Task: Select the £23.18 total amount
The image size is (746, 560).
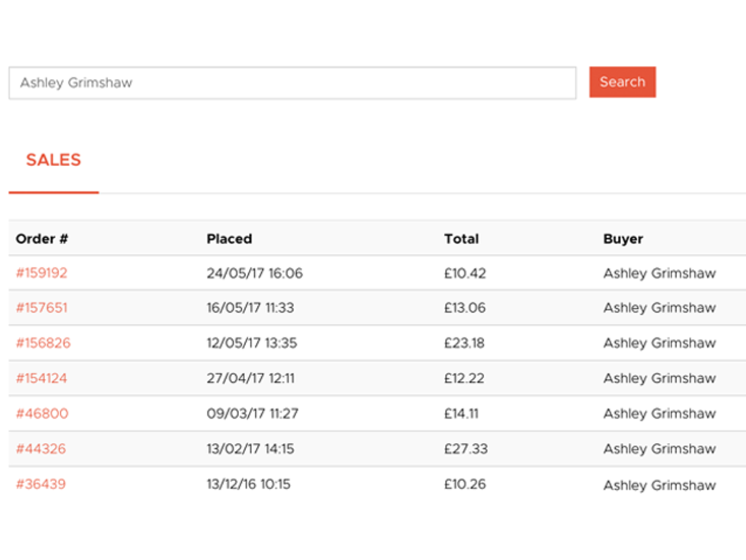Action: 464,343
